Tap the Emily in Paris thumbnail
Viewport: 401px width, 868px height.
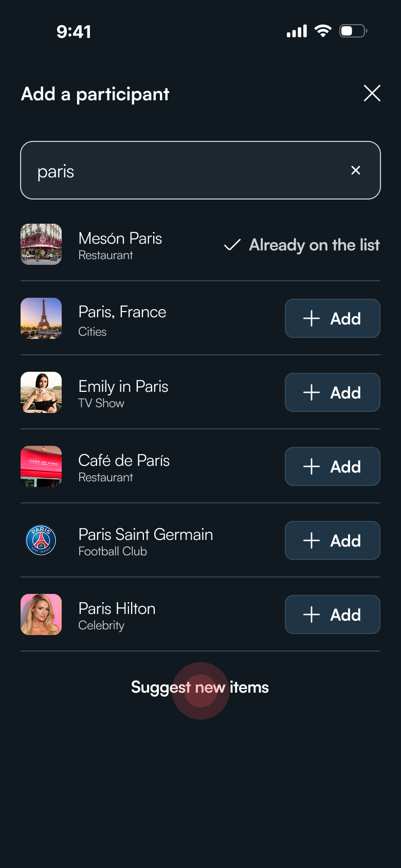click(41, 392)
